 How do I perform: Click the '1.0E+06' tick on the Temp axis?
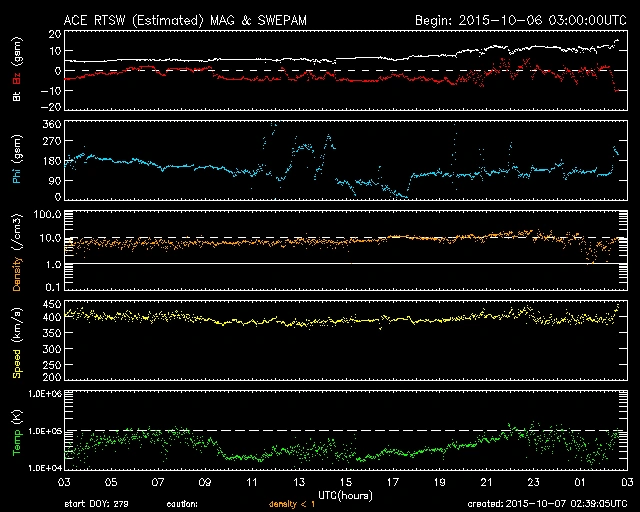pos(45,394)
